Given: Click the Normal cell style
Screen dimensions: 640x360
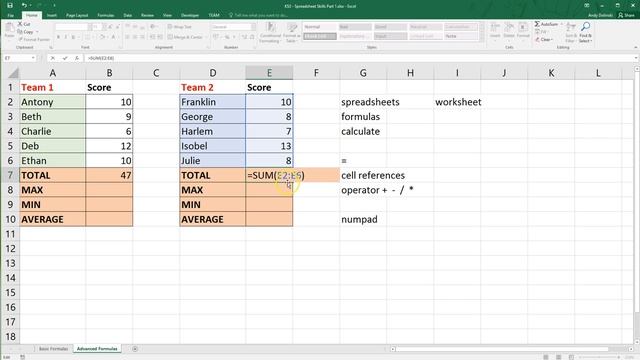Looking at the screenshot, I should pyautogui.click(x=320, y=27).
